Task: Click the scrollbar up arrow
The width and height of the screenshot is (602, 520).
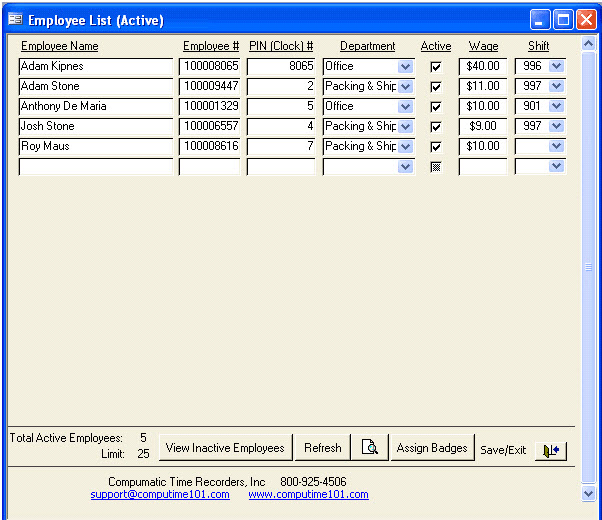Action: (x=589, y=43)
